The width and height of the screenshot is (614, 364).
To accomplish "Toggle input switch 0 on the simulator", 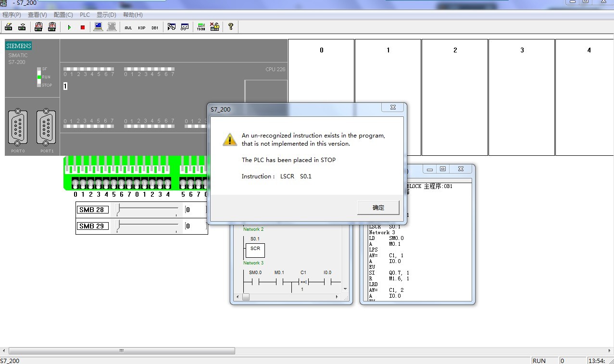I will pyautogui.click(x=75, y=184).
